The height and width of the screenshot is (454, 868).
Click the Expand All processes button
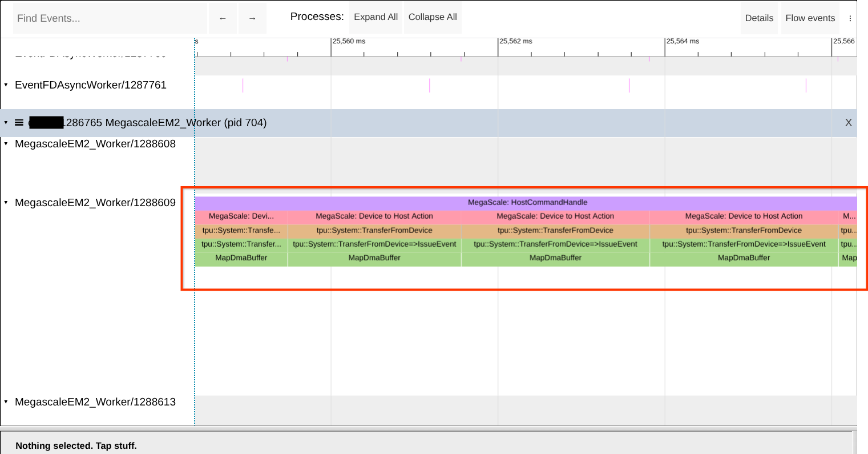[x=376, y=17]
